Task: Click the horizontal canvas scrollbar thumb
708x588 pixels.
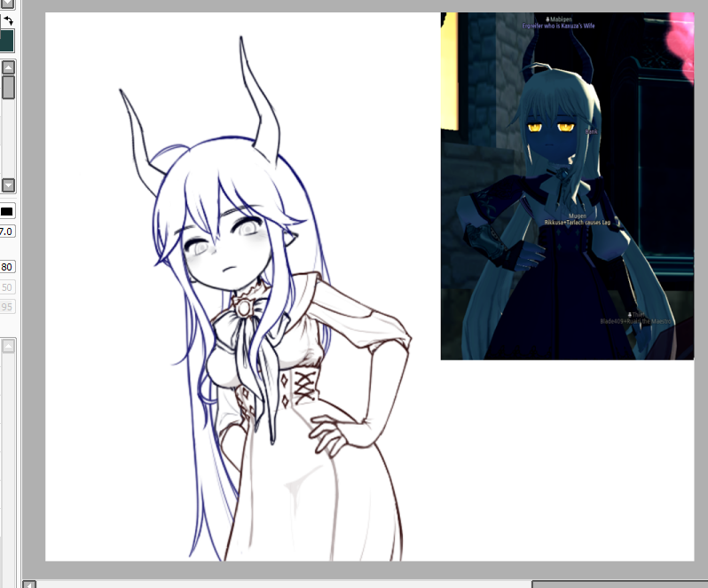Action: click(x=619, y=584)
